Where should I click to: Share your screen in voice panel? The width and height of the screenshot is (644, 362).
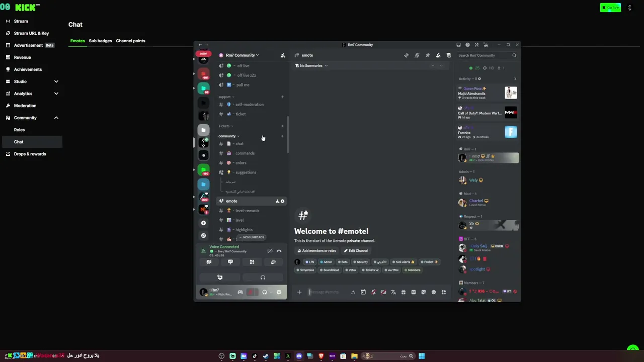click(x=230, y=262)
